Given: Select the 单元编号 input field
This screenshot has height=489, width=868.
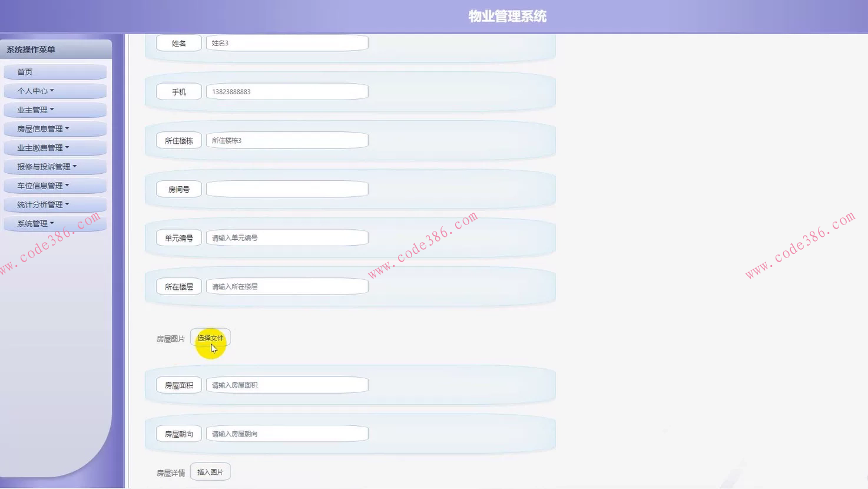Looking at the screenshot, I should coord(286,237).
